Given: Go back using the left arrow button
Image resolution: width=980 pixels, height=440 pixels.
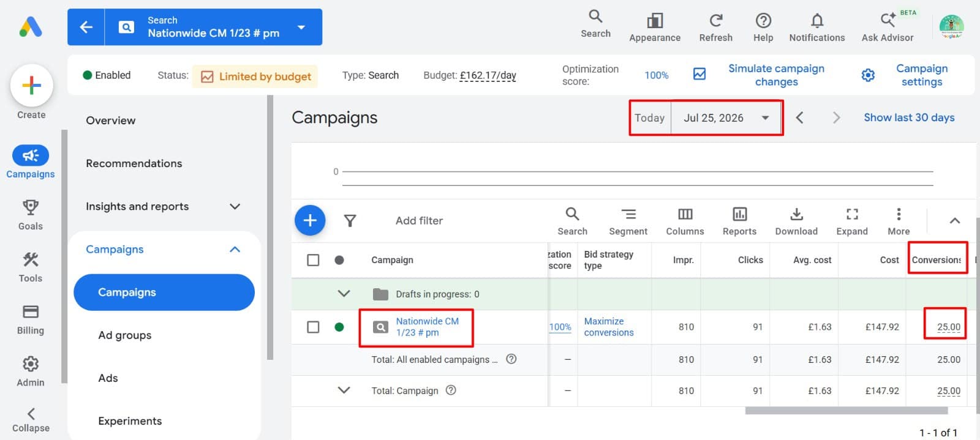Looking at the screenshot, I should (x=86, y=27).
